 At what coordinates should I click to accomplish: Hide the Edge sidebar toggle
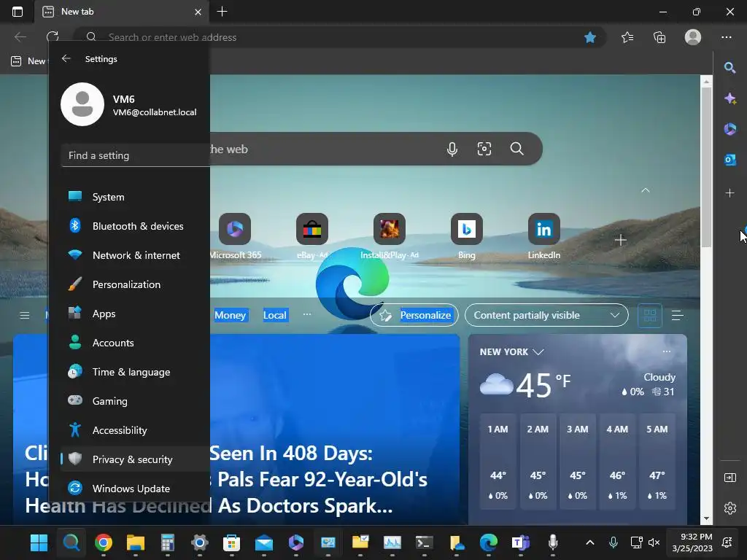point(729,478)
